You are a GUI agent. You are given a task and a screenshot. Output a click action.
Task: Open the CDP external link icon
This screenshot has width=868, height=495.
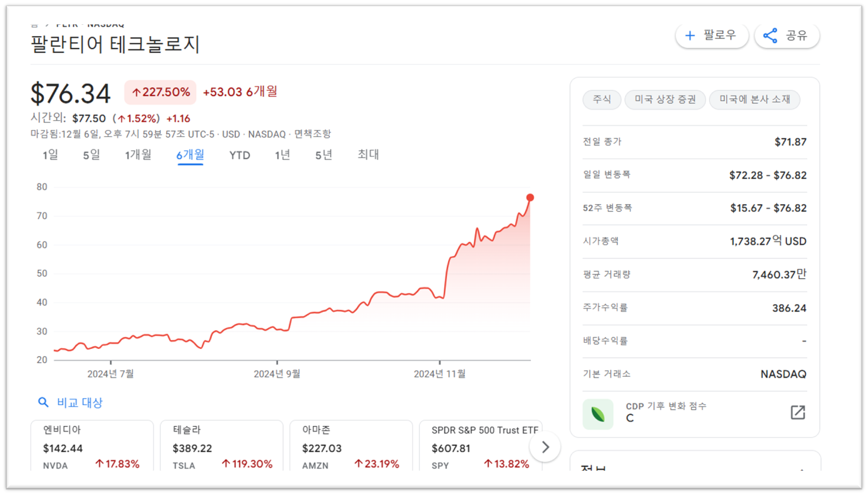click(798, 412)
